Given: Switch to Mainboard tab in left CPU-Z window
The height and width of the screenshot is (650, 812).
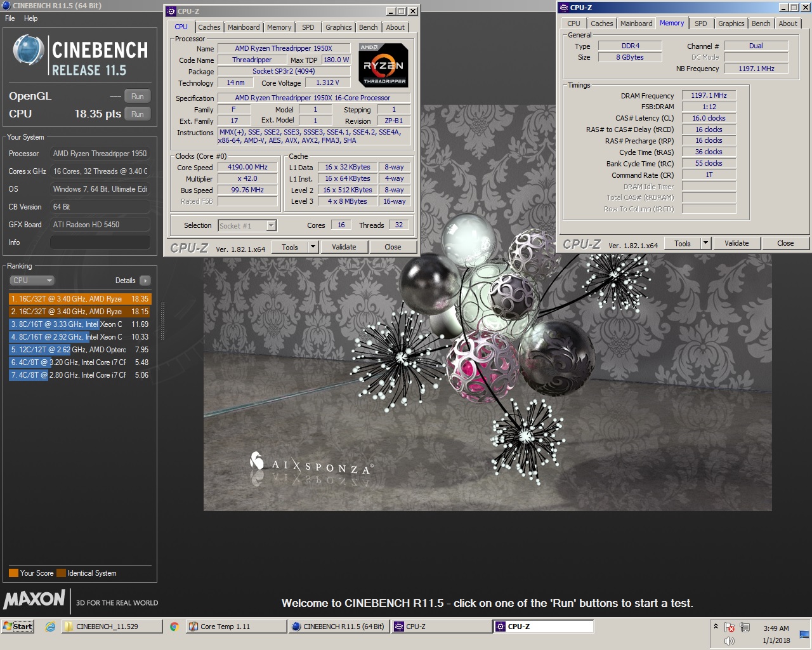Looking at the screenshot, I should [x=244, y=27].
